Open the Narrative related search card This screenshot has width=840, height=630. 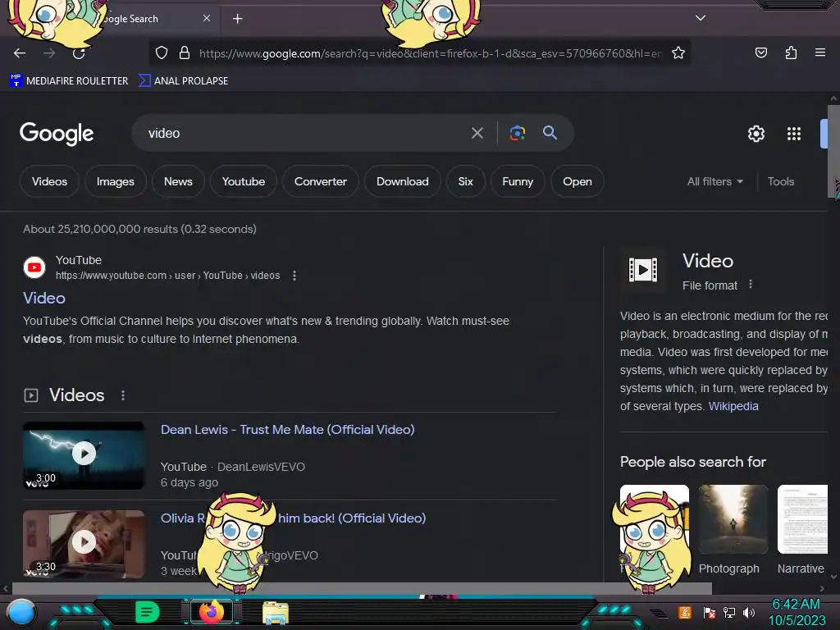(802, 531)
